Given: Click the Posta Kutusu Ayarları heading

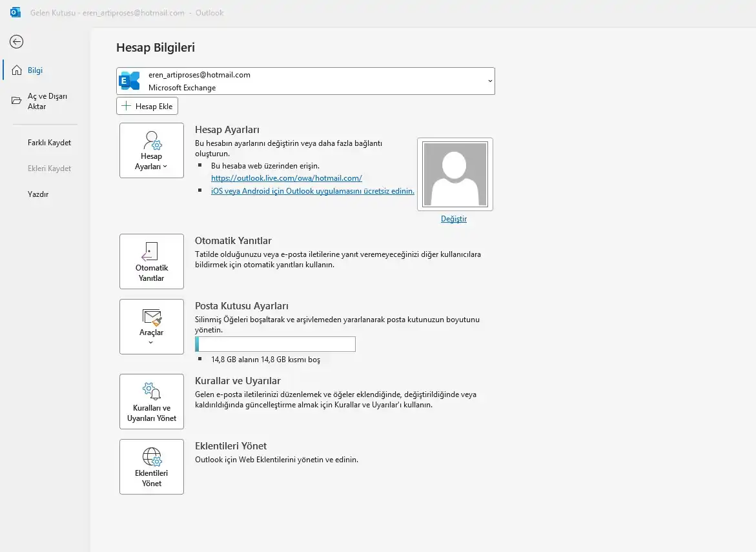Looking at the screenshot, I should click(x=241, y=306).
